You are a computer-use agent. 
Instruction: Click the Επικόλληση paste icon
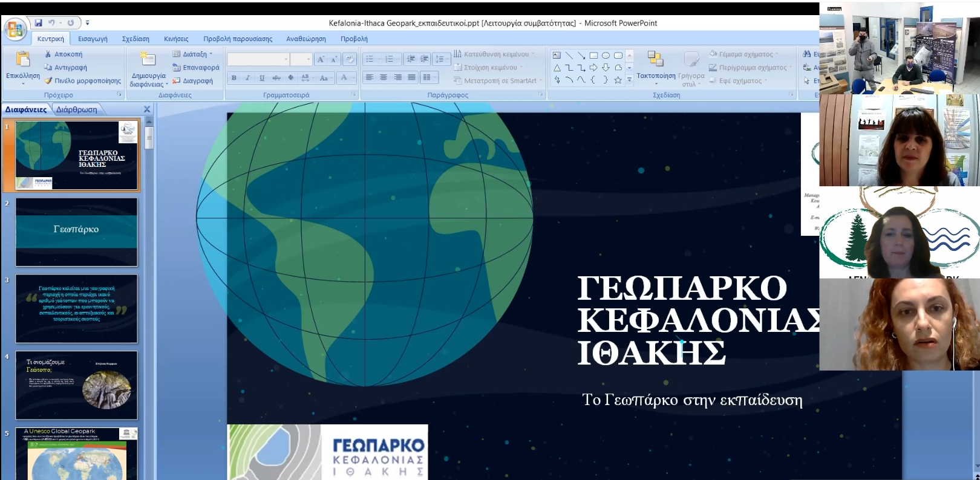pyautogui.click(x=22, y=59)
